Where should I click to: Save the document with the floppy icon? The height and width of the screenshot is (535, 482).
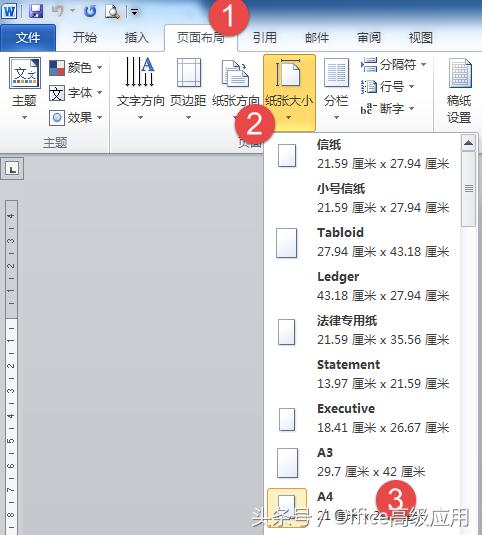point(35,11)
